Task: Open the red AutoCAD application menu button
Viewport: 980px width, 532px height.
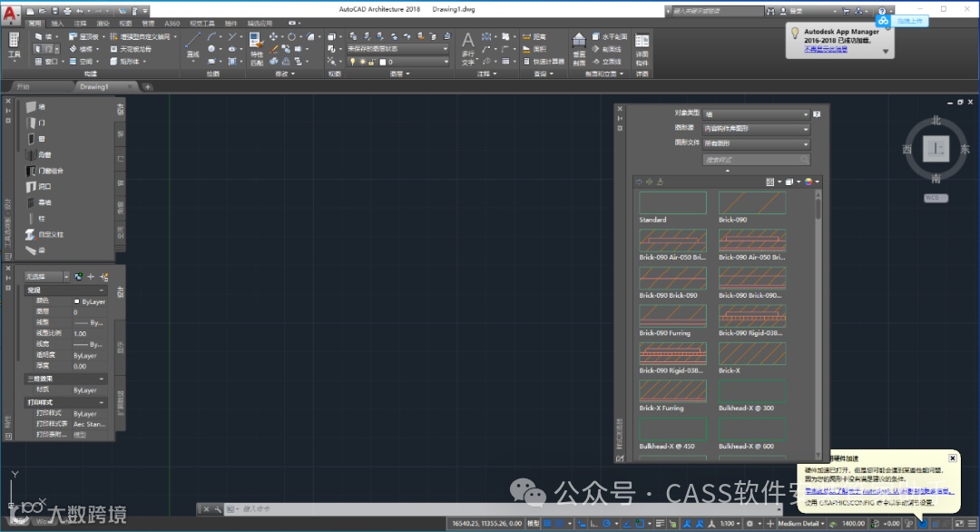Action: coord(11,15)
